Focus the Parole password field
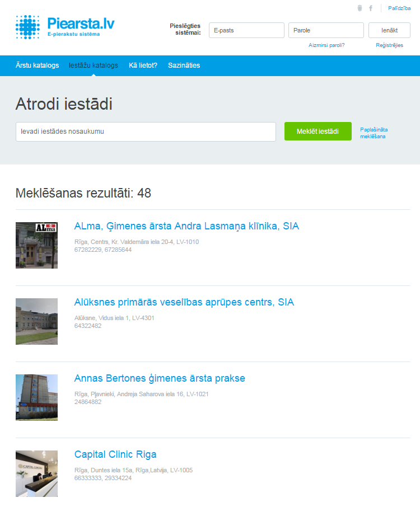This screenshot has width=420, height=507. pyautogui.click(x=326, y=30)
